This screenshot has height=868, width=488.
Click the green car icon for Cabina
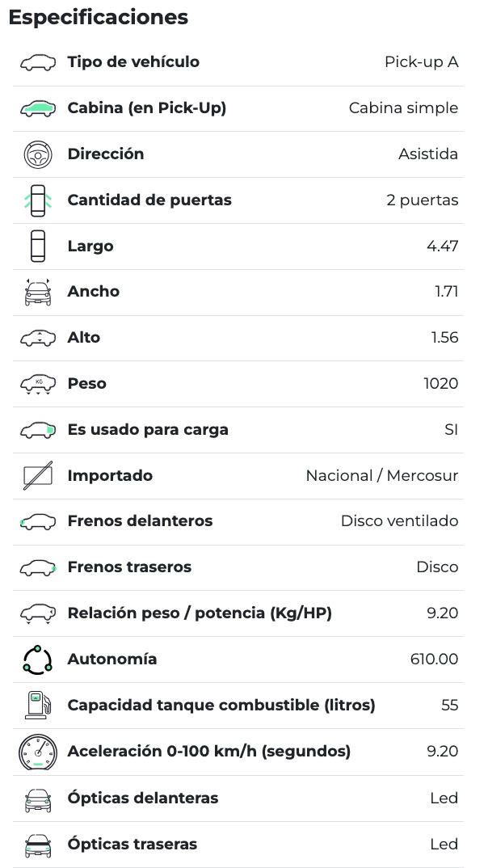38,108
